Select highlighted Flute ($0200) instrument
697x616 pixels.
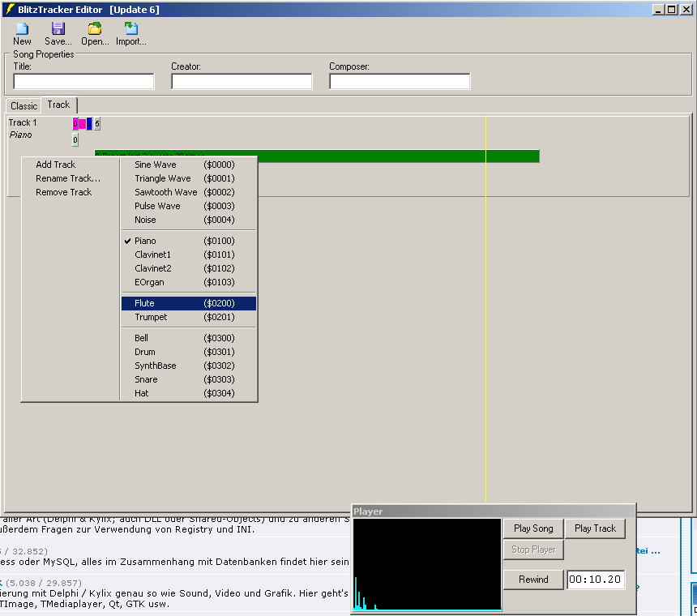(189, 303)
